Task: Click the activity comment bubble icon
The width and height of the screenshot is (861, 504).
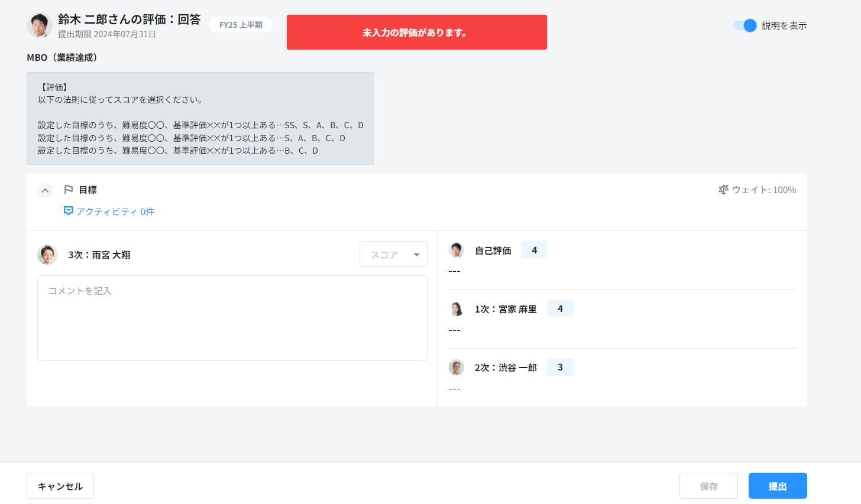Action: [69, 211]
